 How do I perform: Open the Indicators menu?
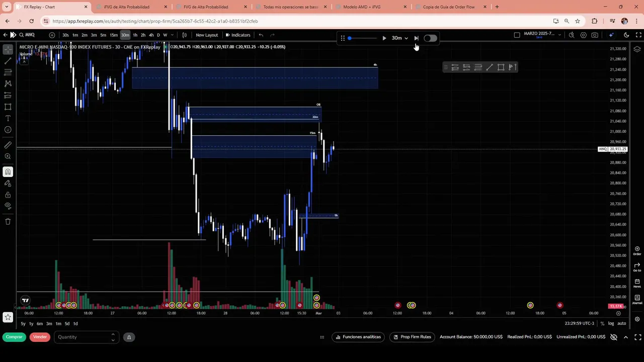point(238,35)
